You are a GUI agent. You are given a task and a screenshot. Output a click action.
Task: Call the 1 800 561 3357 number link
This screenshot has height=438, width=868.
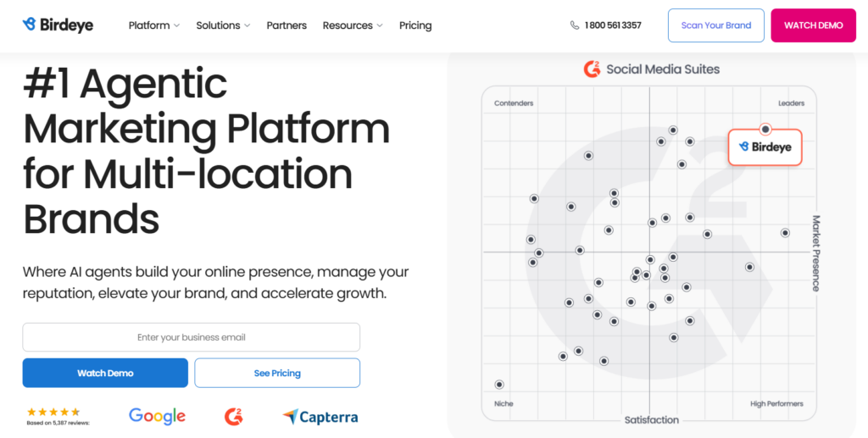tap(613, 25)
